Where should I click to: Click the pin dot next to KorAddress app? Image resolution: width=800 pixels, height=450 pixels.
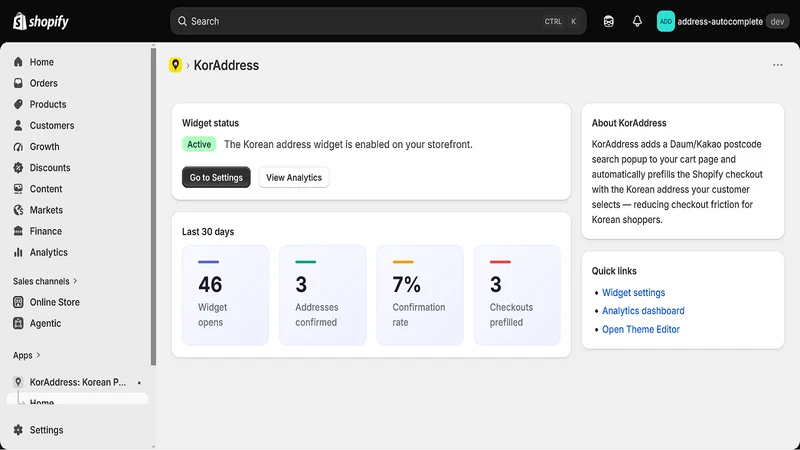[139, 382]
